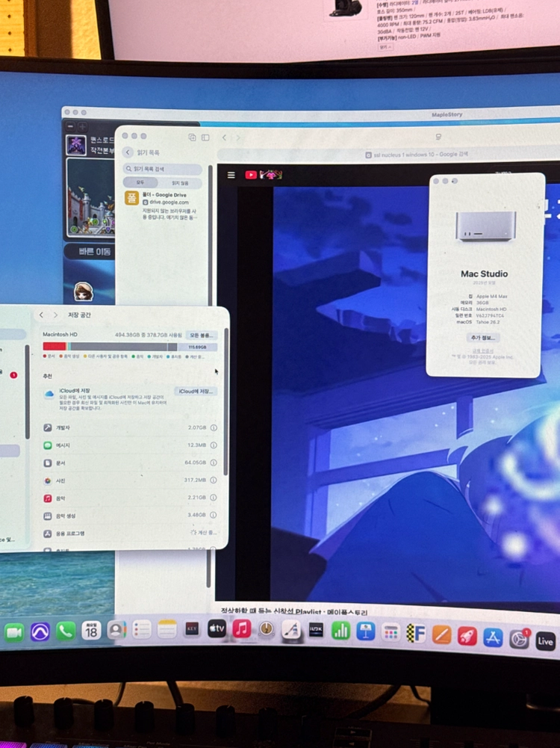
Task: Open Ableton Live from the Dock
Action: click(545, 641)
